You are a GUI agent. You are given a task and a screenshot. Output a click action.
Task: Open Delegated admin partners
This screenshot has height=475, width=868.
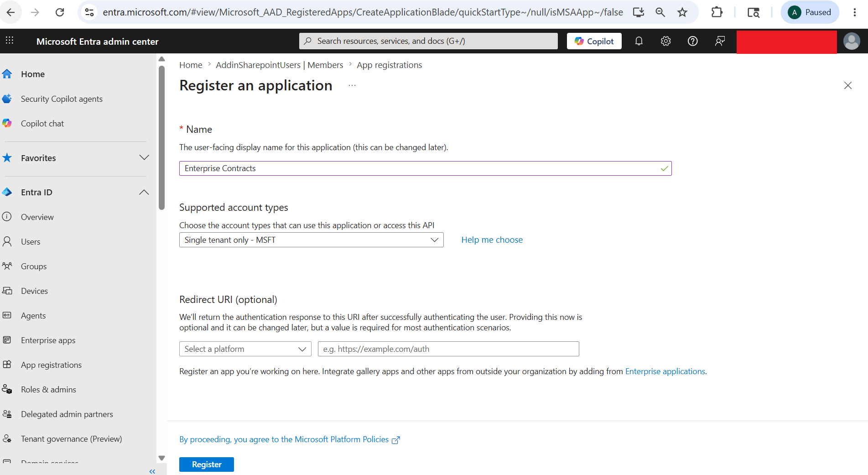(67, 414)
